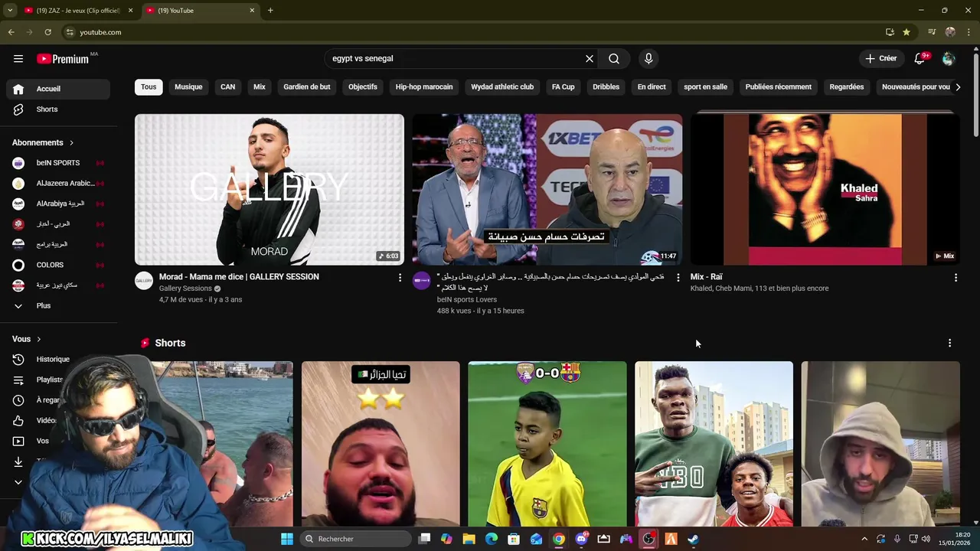Open the Chrome three-dot menu
This screenshot has width=980, height=551.
[969, 32]
